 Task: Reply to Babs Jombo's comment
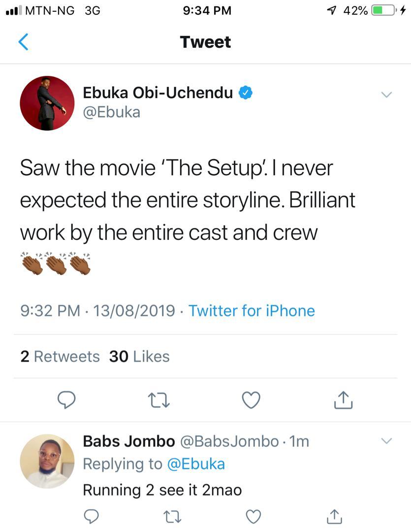92,516
